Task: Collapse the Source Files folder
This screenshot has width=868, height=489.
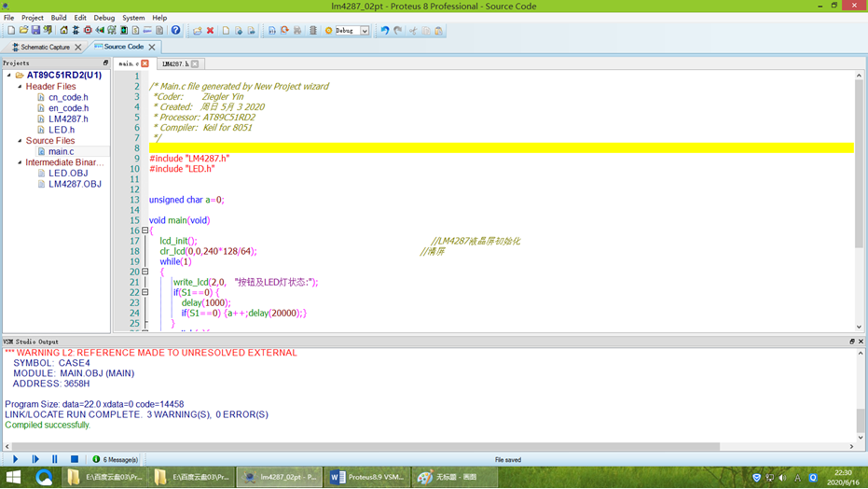Action: tap(20, 141)
